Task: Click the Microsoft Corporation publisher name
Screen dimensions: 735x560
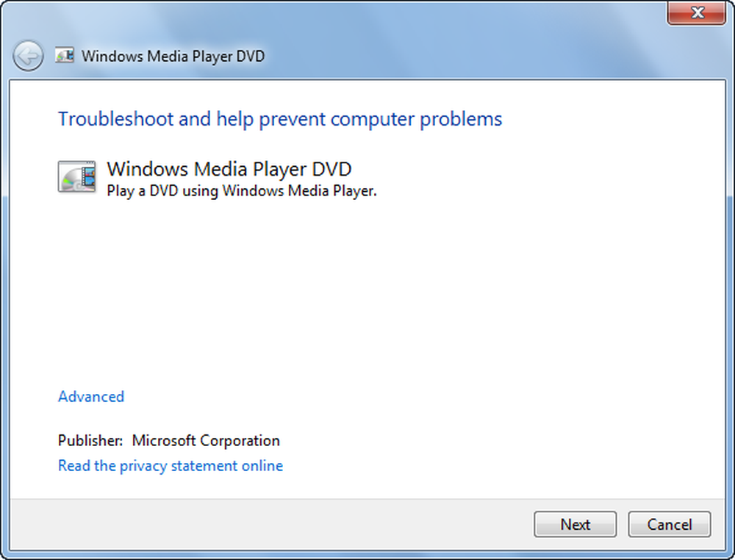Action: 206,441
